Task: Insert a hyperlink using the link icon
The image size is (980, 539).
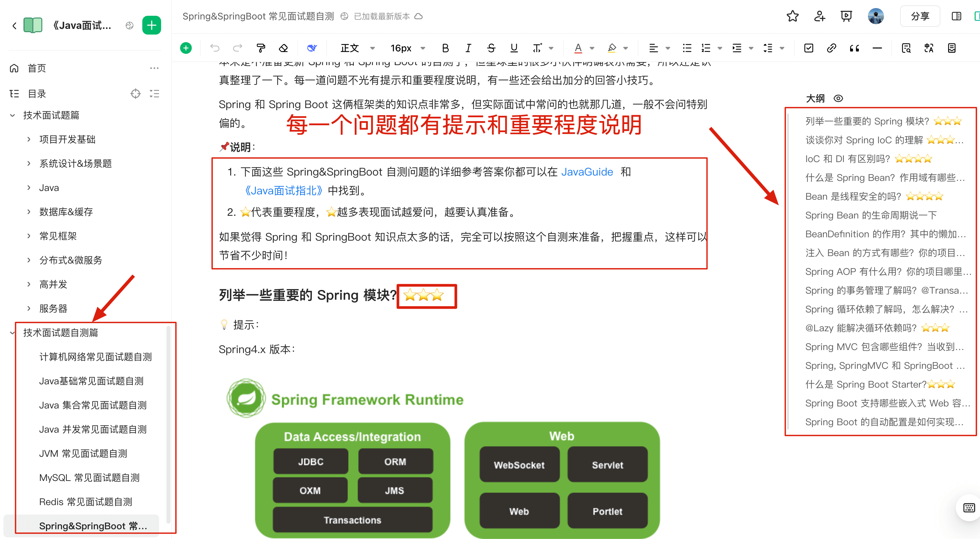Action: [832, 48]
